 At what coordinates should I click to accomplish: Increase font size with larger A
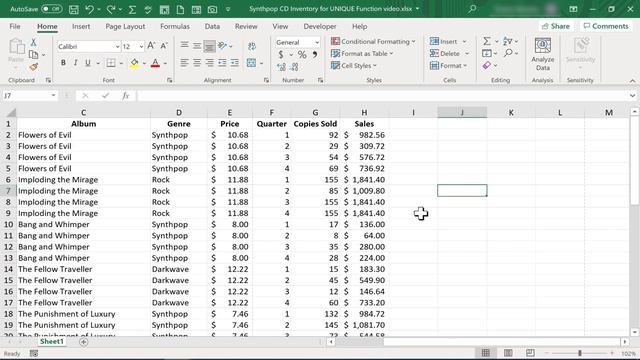[x=151, y=46]
